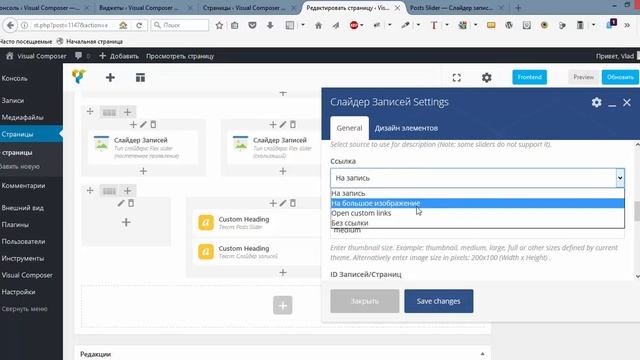Go back in browser history
The height and width of the screenshot is (360, 640).
10,25
